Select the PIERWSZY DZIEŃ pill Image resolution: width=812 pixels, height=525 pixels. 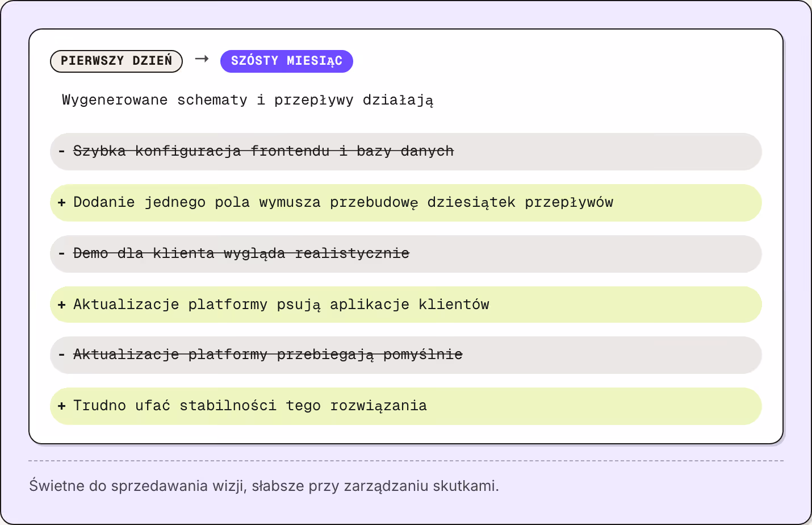tap(116, 61)
